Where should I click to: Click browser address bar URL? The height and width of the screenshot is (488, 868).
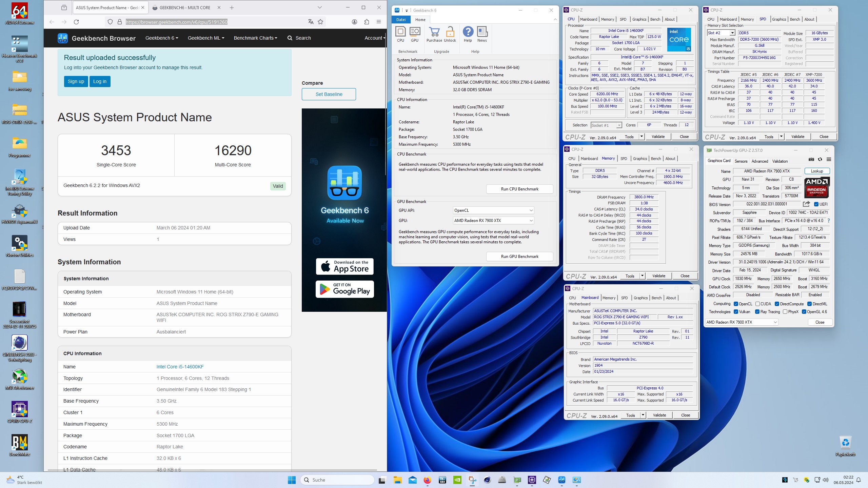[x=176, y=22]
